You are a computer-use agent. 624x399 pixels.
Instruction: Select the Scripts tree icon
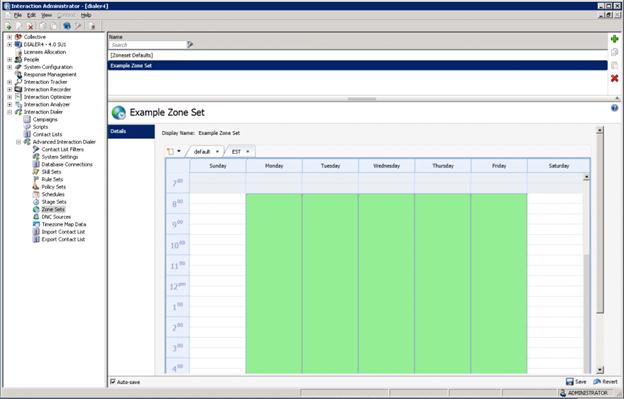pos(27,127)
